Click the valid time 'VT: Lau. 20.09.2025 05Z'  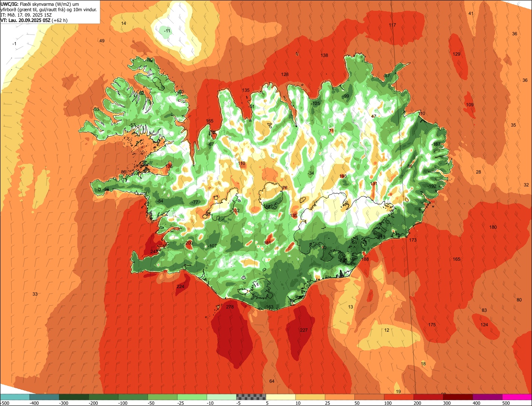tap(25, 20)
